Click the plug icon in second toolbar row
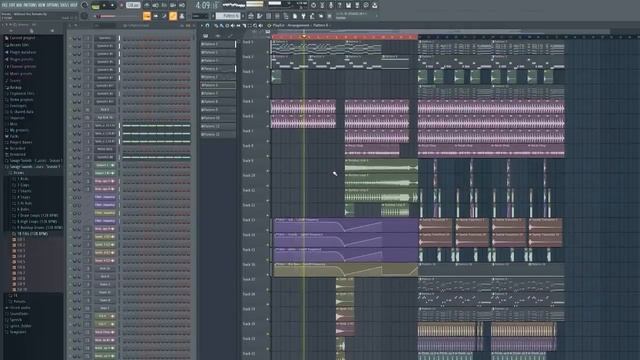The image size is (640, 360). (303, 16)
